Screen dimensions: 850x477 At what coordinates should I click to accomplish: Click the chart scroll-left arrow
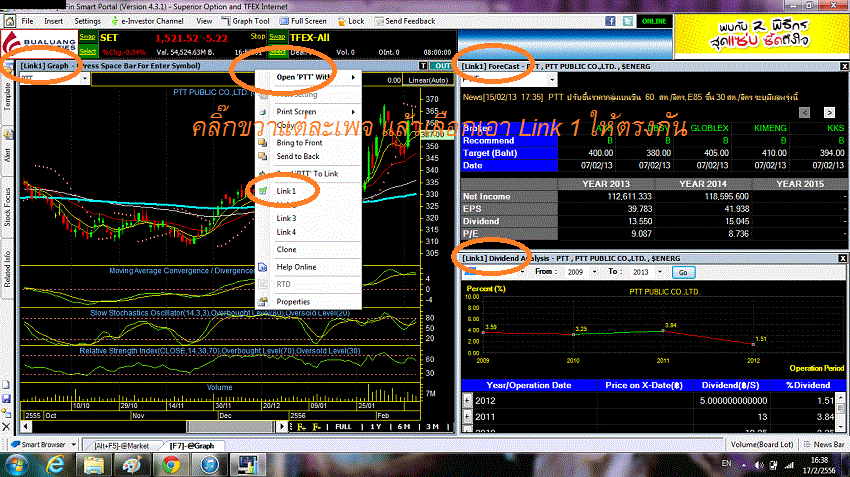pyautogui.click(x=25, y=427)
